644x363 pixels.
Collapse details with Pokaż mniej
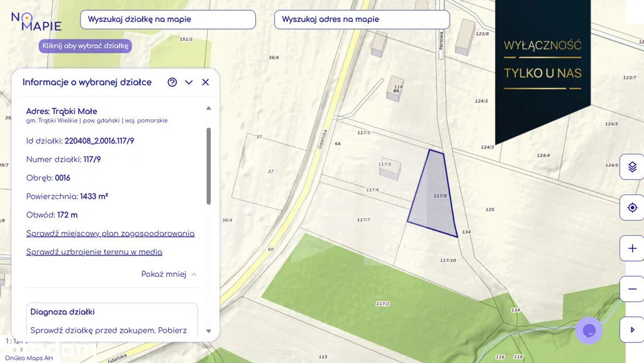point(169,274)
